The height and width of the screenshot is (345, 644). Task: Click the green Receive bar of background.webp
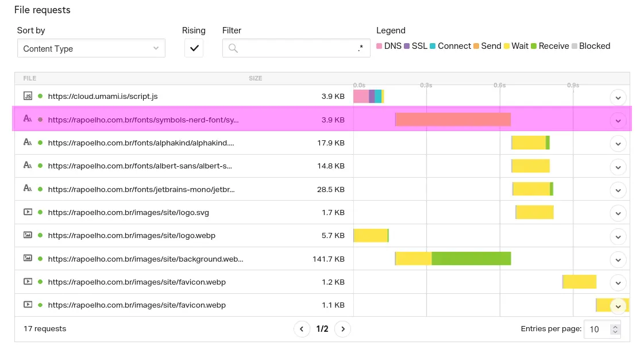pos(471,259)
